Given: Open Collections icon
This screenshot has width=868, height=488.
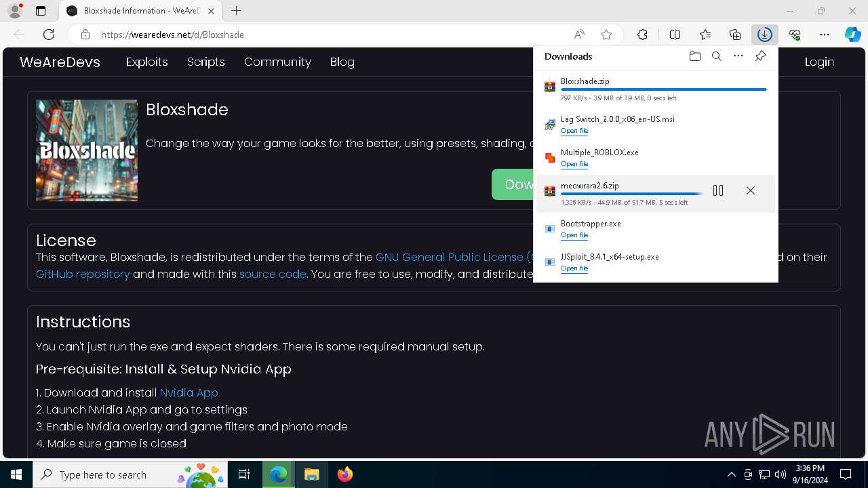Looking at the screenshot, I should (x=735, y=35).
